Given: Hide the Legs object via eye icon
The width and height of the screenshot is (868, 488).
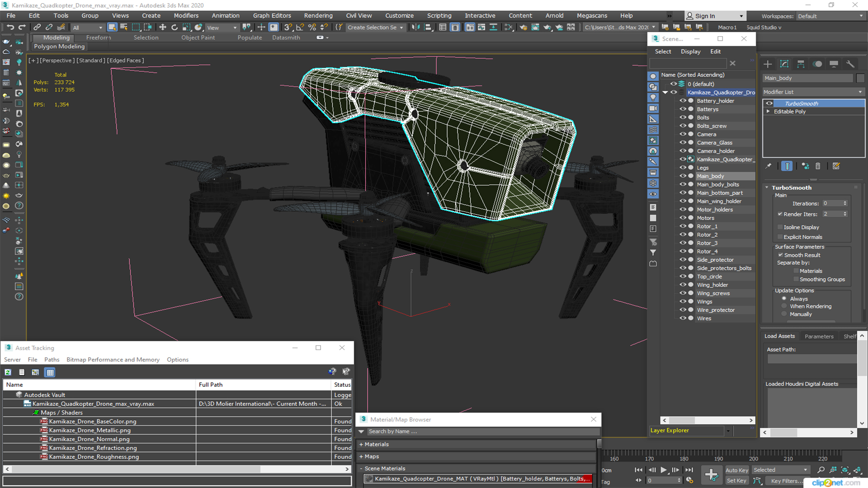Looking at the screenshot, I should pos(683,168).
